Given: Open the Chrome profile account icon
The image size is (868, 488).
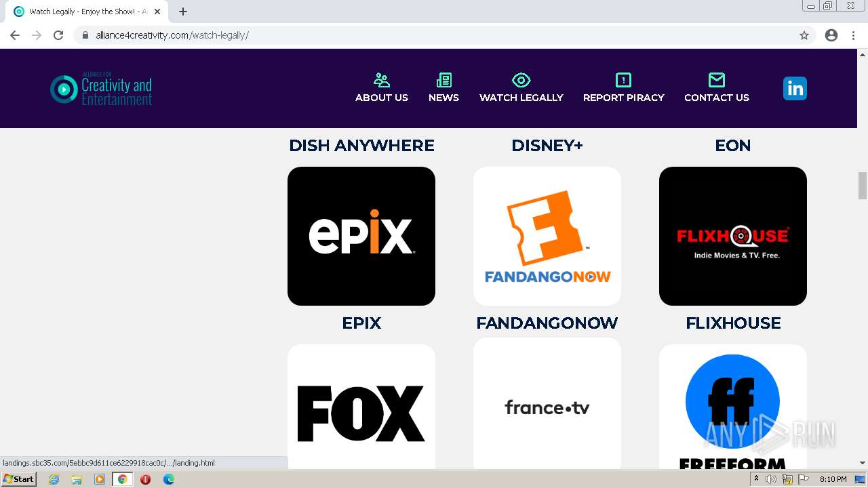Looking at the screenshot, I should tap(831, 35).
